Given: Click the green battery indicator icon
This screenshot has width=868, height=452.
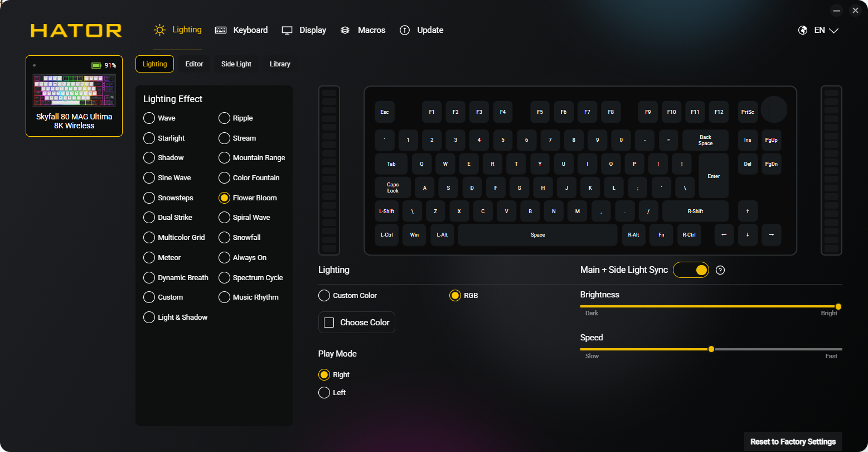Looking at the screenshot, I should [x=96, y=65].
